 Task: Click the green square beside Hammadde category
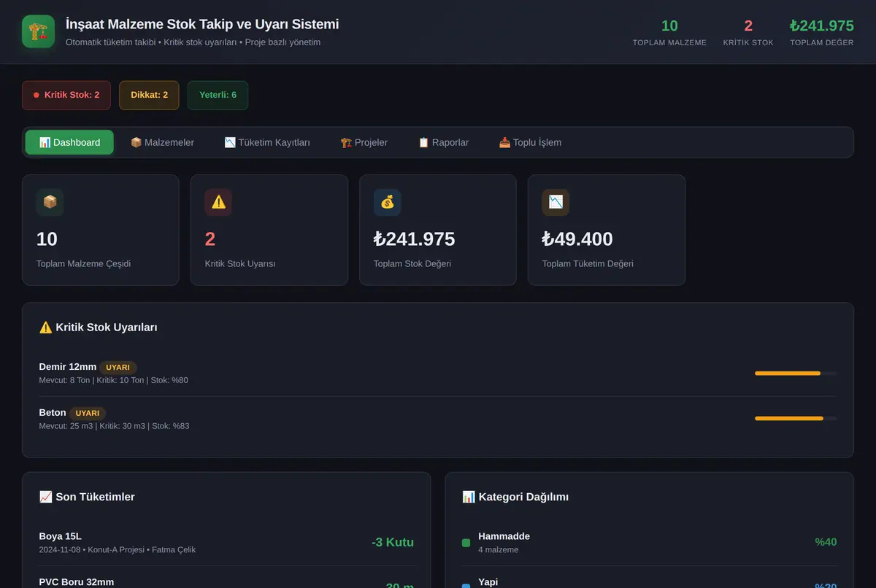point(466,543)
